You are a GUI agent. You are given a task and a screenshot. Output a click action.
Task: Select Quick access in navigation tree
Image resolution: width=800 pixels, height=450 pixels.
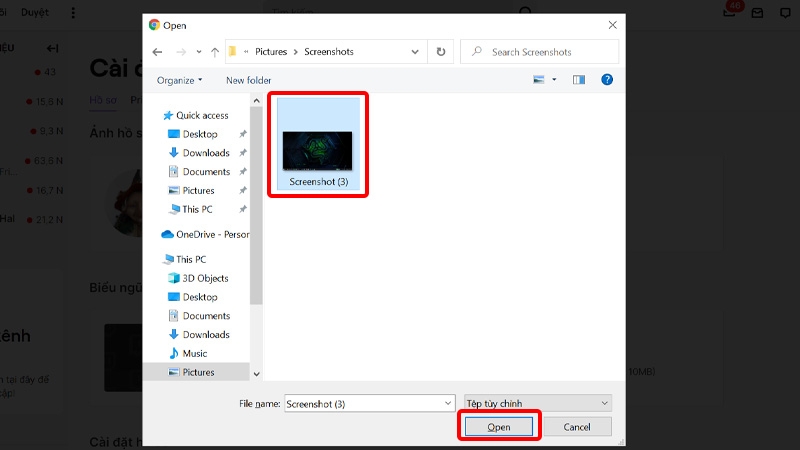pyautogui.click(x=196, y=115)
